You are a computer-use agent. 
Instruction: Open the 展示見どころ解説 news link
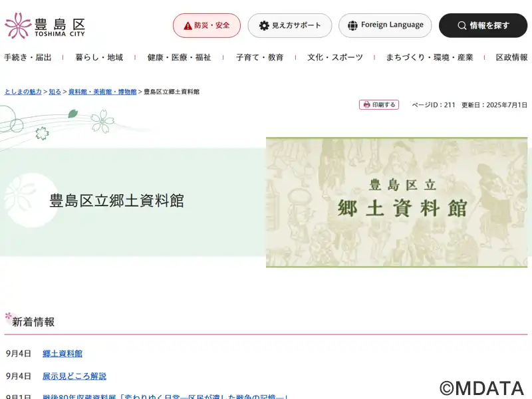pyautogui.click(x=74, y=376)
